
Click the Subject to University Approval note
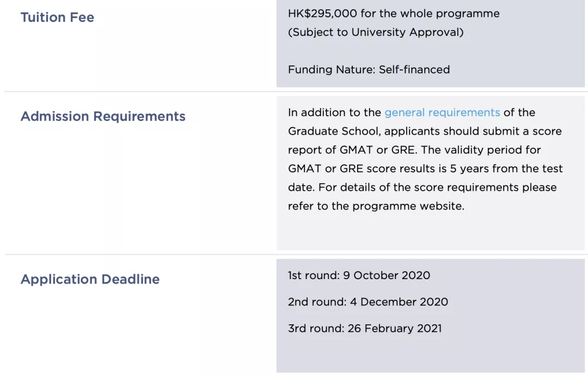[376, 32]
